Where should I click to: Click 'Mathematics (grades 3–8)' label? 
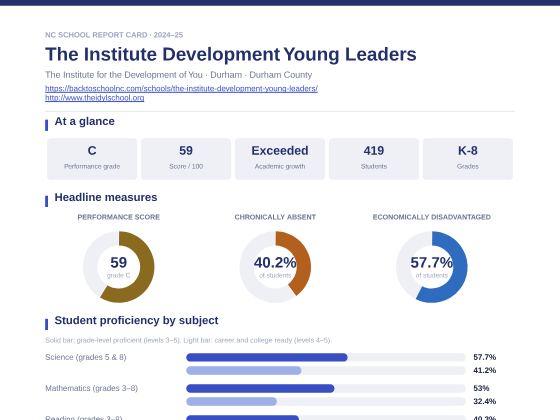pos(91,388)
